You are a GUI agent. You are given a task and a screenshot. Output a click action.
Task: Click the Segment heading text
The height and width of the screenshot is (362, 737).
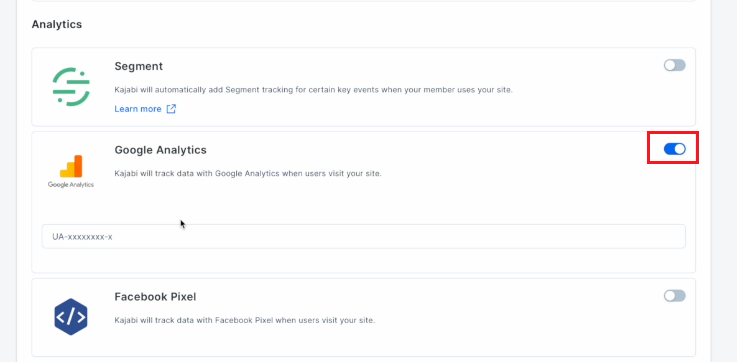(139, 66)
